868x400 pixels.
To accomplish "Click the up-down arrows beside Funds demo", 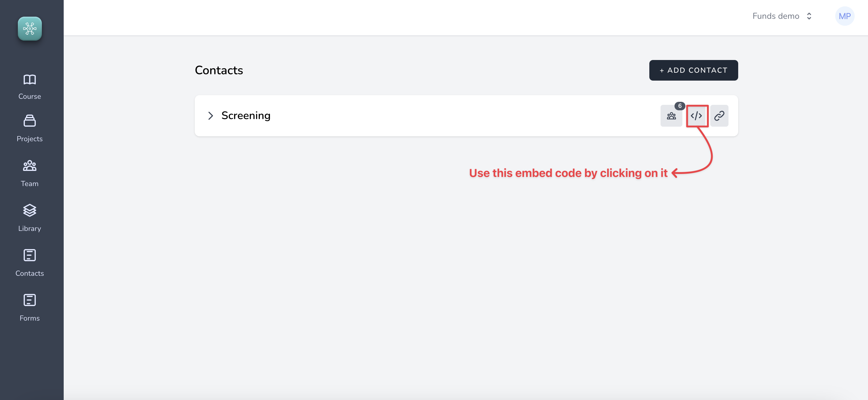I will 809,16.
